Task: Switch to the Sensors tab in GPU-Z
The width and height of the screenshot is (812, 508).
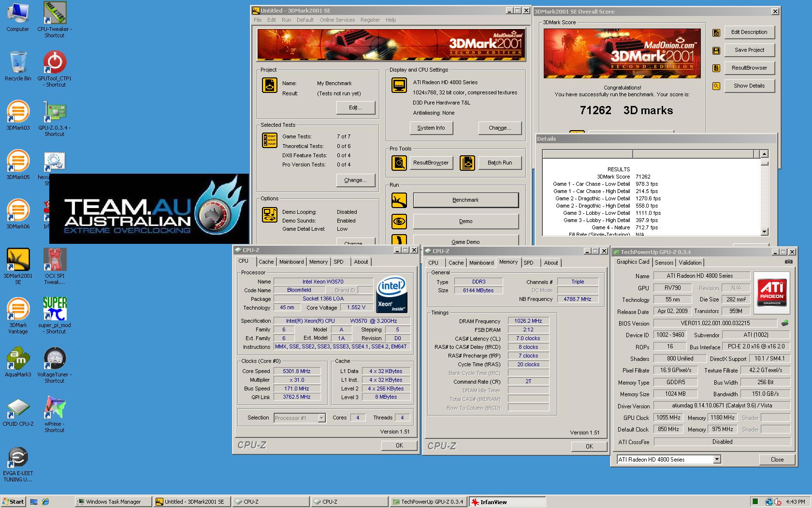Action: 664,263
